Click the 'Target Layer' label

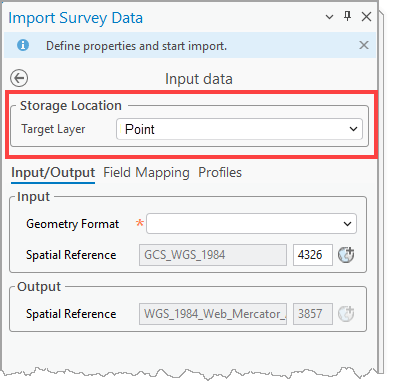[53, 129]
